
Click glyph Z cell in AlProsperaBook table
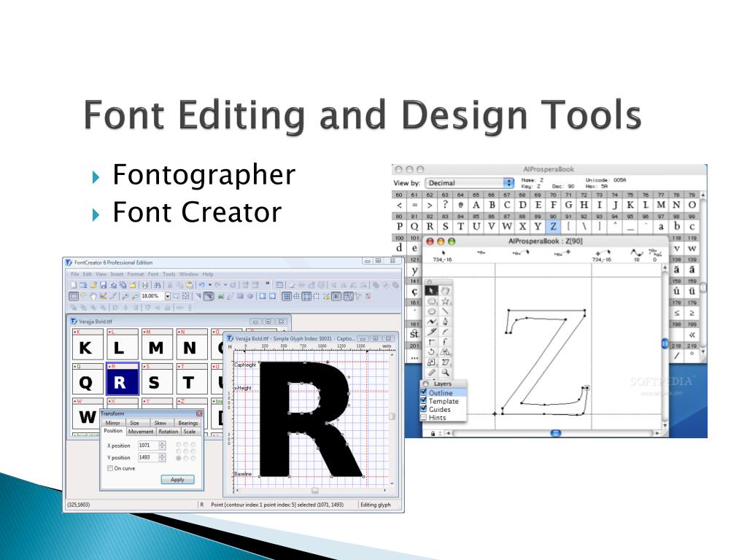553,227
